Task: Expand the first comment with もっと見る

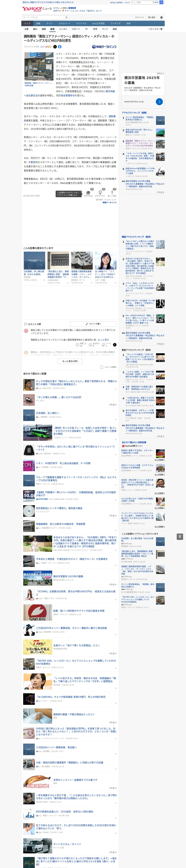Action: 103,340
